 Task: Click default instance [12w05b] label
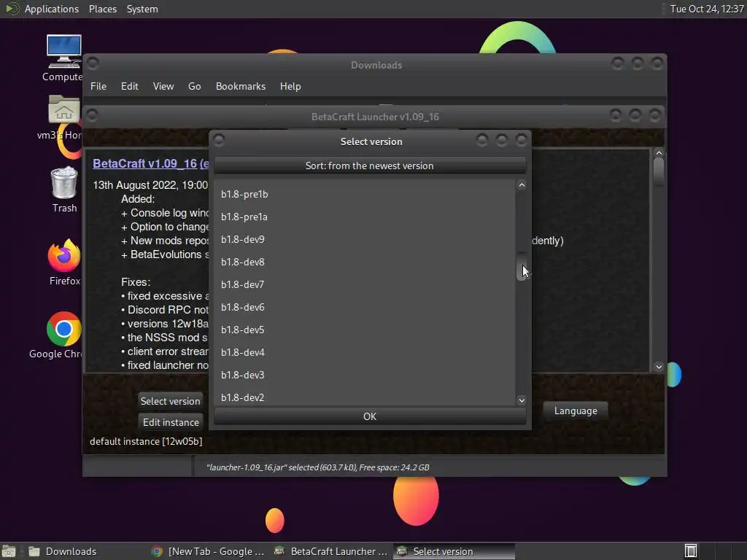click(x=146, y=441)
